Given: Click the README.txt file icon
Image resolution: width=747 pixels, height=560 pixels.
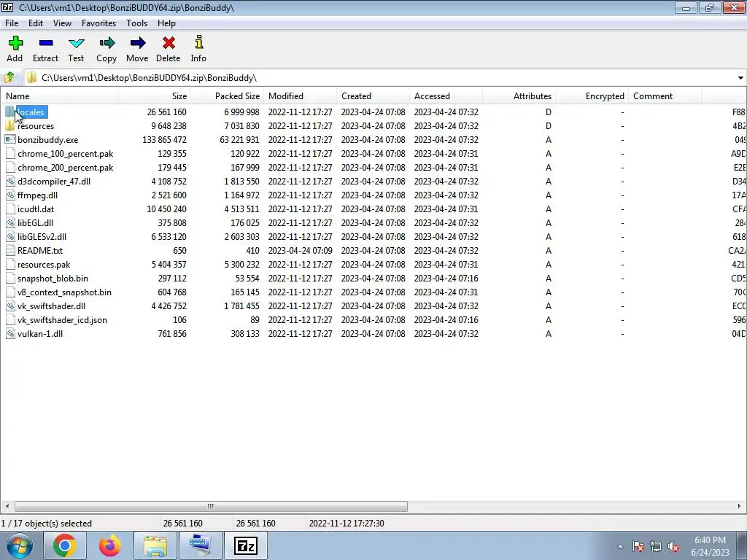Looking at the screenshot, I should 9,251.
